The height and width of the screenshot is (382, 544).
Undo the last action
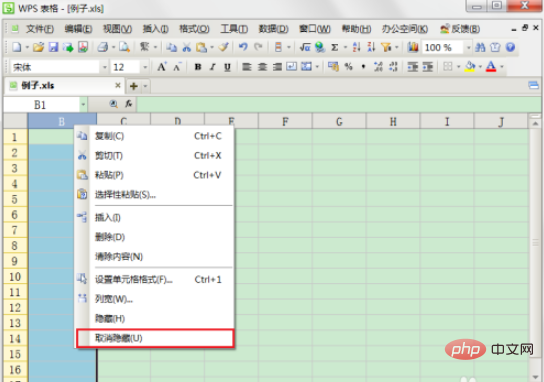coord(243,47)
